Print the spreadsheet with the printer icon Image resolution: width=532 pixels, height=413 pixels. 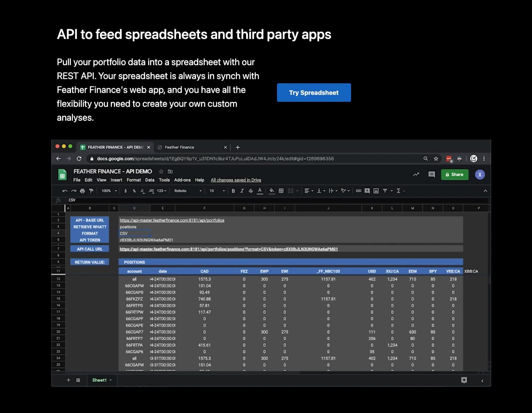pos(82,191)
